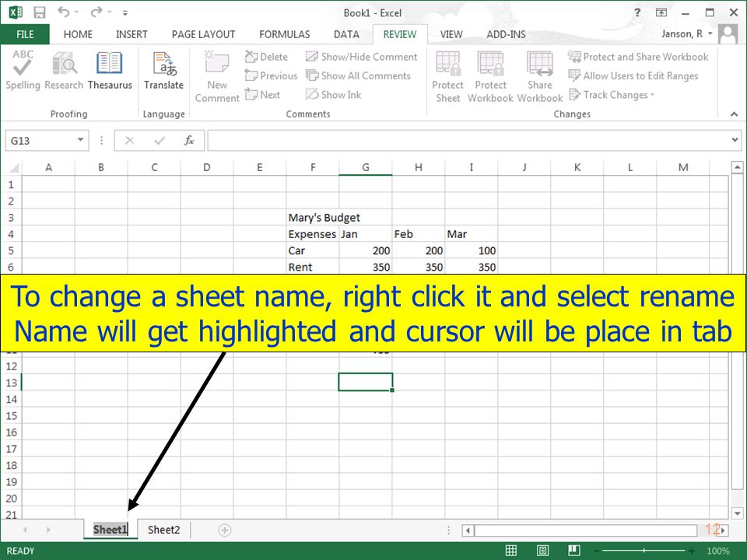This screenshot has width=747, height=560.
Task: Switch to the DATA tab
Action: (x=346, y=34)
